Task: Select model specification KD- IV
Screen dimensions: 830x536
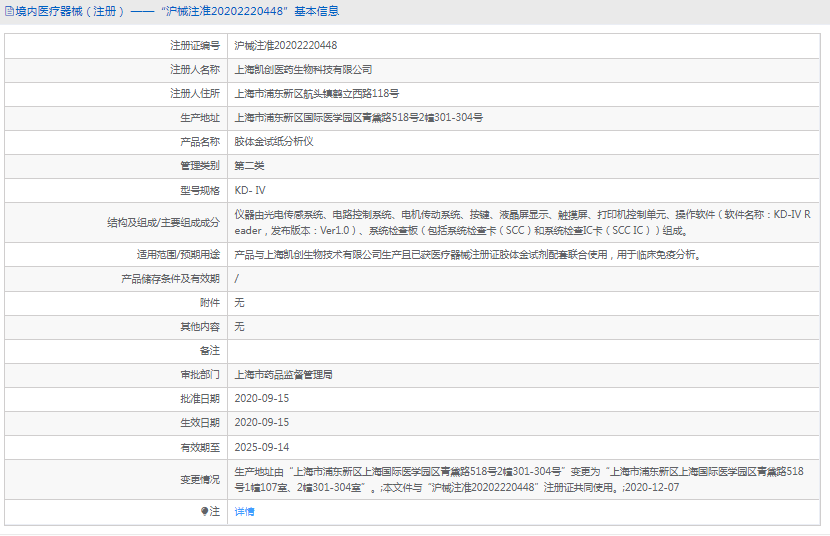Action: pos(250,190)
